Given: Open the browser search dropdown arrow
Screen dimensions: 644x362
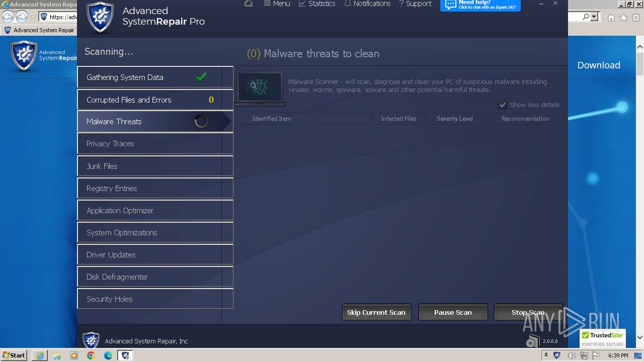Looking at the screenshot, I should pyautogui.click(x=594, y=17).
